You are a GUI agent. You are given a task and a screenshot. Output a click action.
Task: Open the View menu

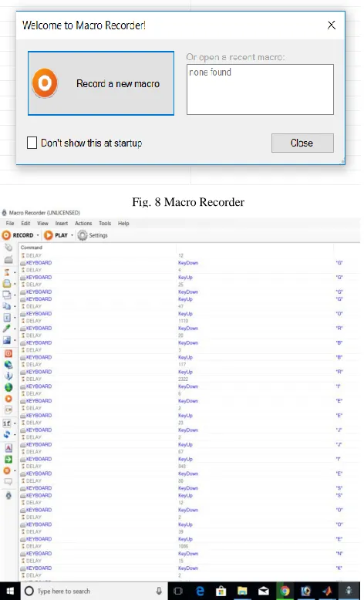pos(42,223)
